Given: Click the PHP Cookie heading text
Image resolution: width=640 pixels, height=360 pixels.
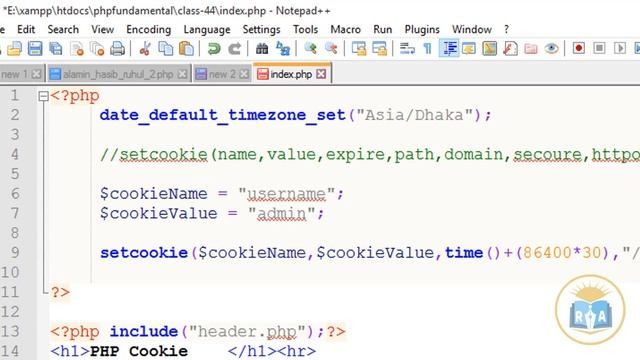Looking at the screenshot, I should pyautogui.click(x=139, y=351).
